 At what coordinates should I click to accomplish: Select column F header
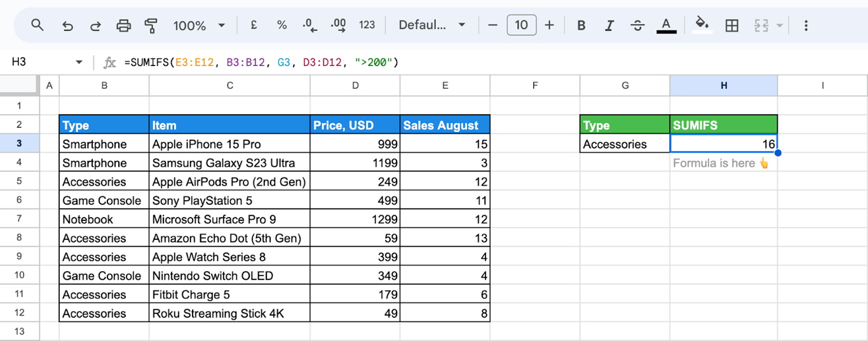535,85
